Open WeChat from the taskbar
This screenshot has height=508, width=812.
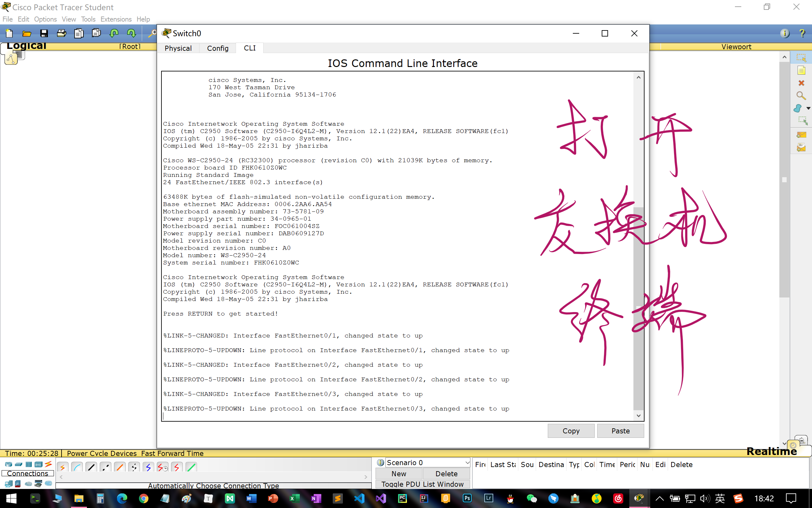(x=532, y=498)
